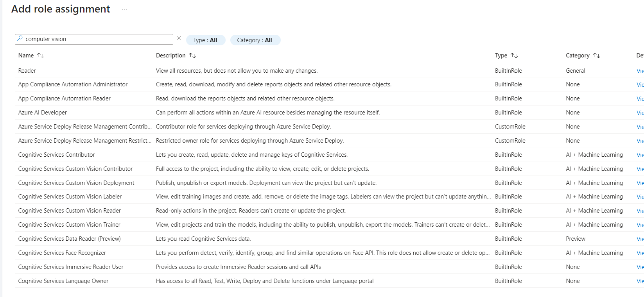Click Preview category for Data Reader row
Viewport: 644px width, 297px height.
click(576, 239)
